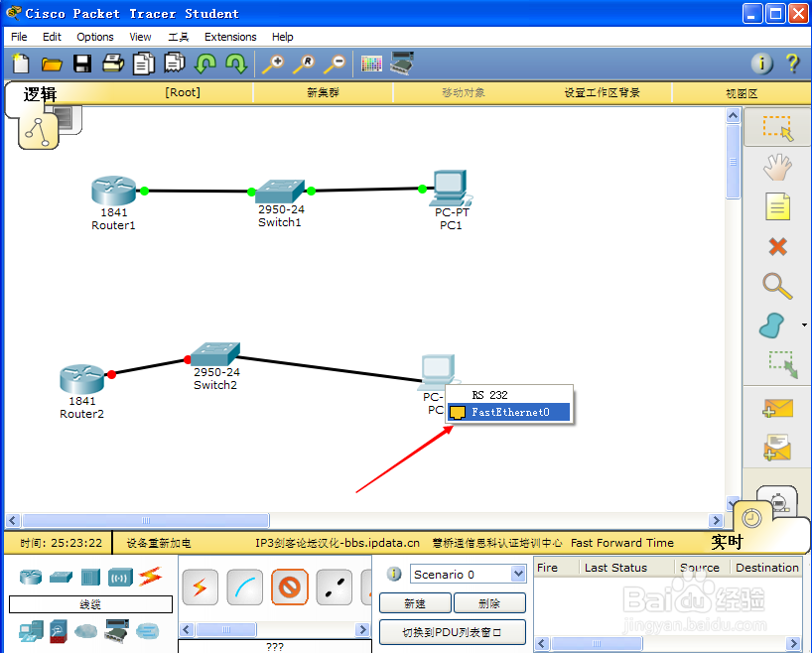
Task: Pick the black straight-through cable
Action: pos(334,588)
